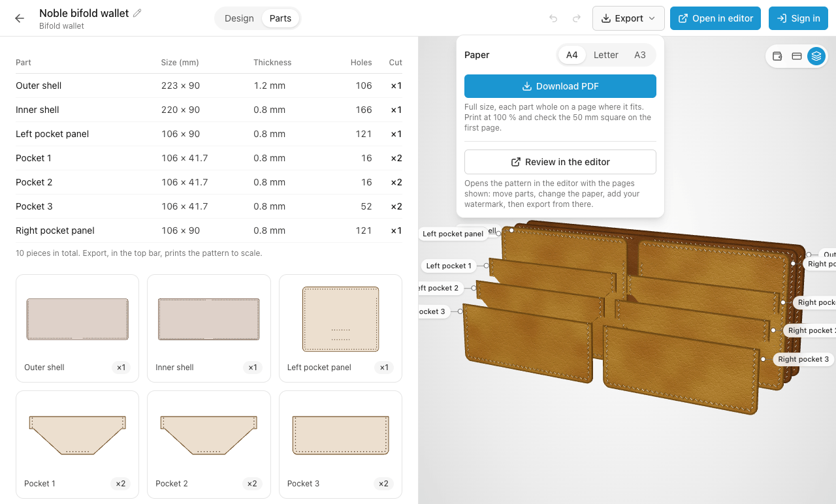Open the Inner shell pattern thumbnail card

pyautogui.click(x=209, y=328)
